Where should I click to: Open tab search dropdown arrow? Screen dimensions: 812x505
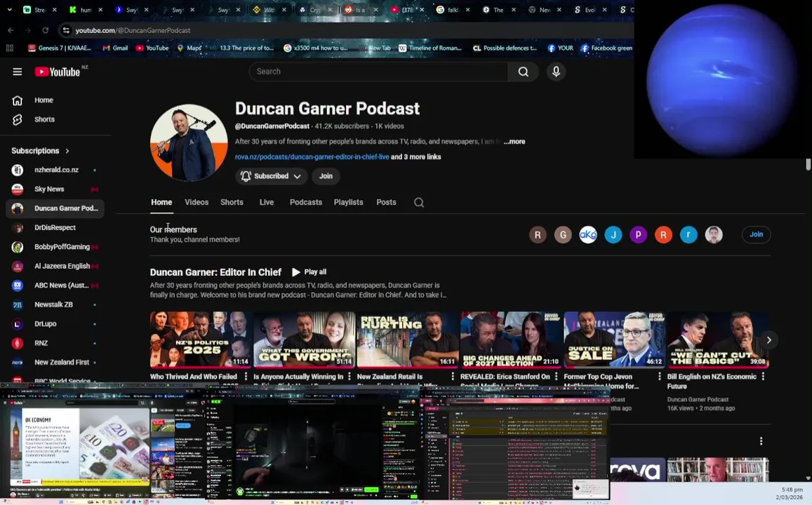[x=9, y=10]
